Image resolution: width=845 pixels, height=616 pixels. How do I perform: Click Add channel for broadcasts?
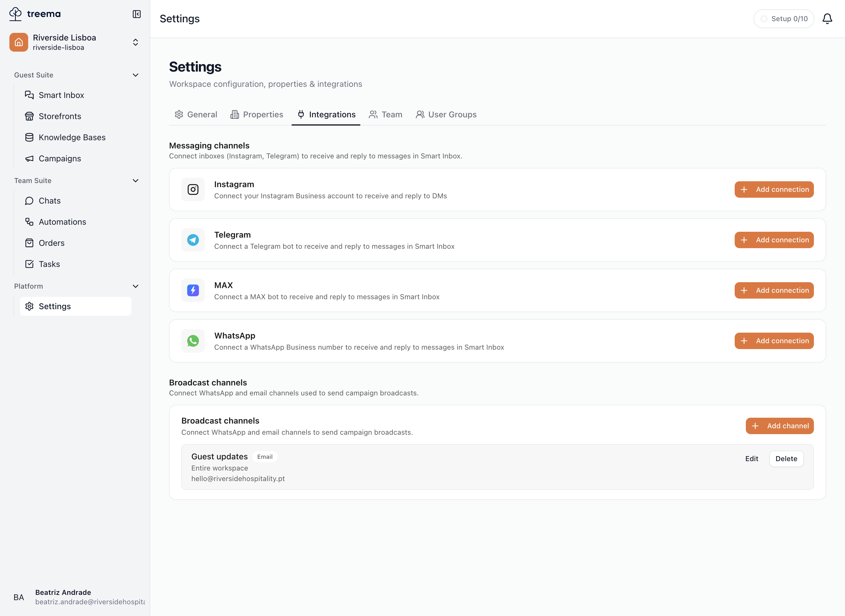pos(780,426)
